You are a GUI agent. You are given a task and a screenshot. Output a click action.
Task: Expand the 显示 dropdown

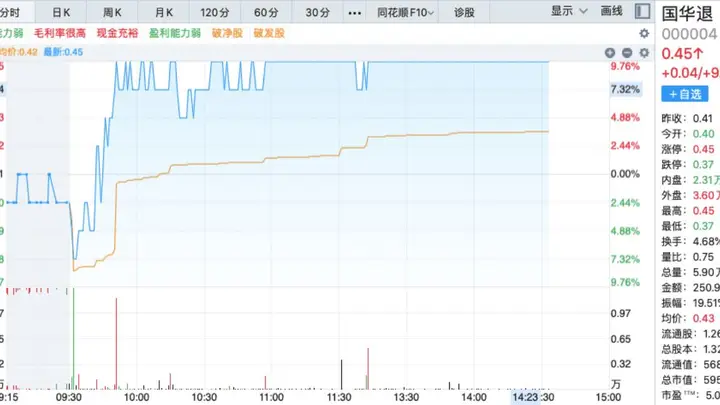point(569,11)
